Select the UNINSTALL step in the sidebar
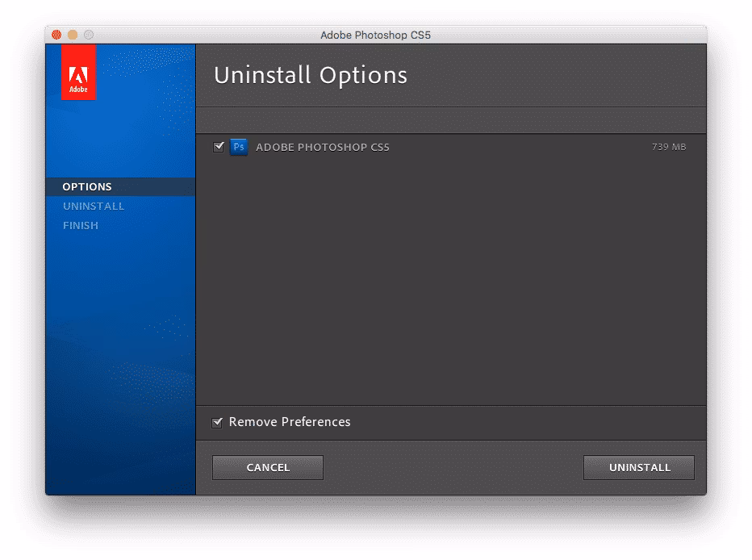The height and width of the screenshot is (560, 752). 94,206
